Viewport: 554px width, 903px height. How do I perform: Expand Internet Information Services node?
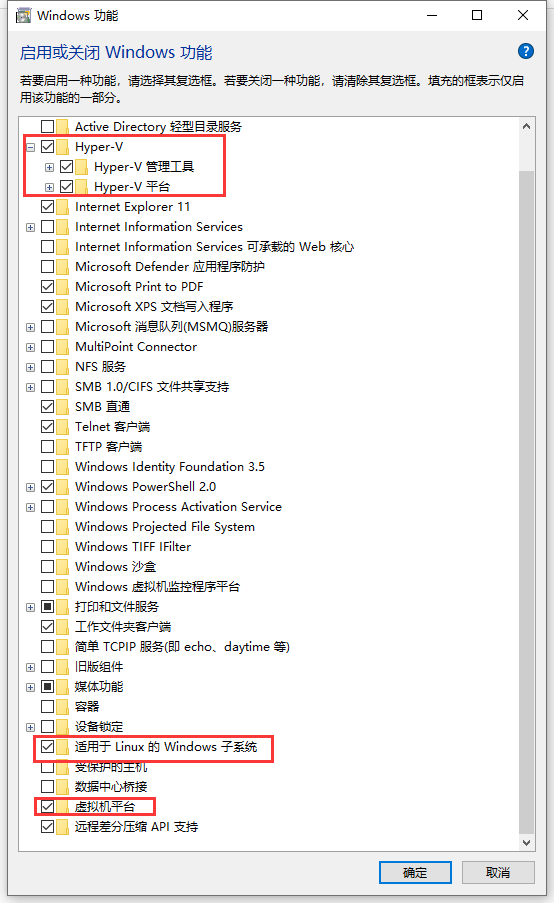click(31, 227)
